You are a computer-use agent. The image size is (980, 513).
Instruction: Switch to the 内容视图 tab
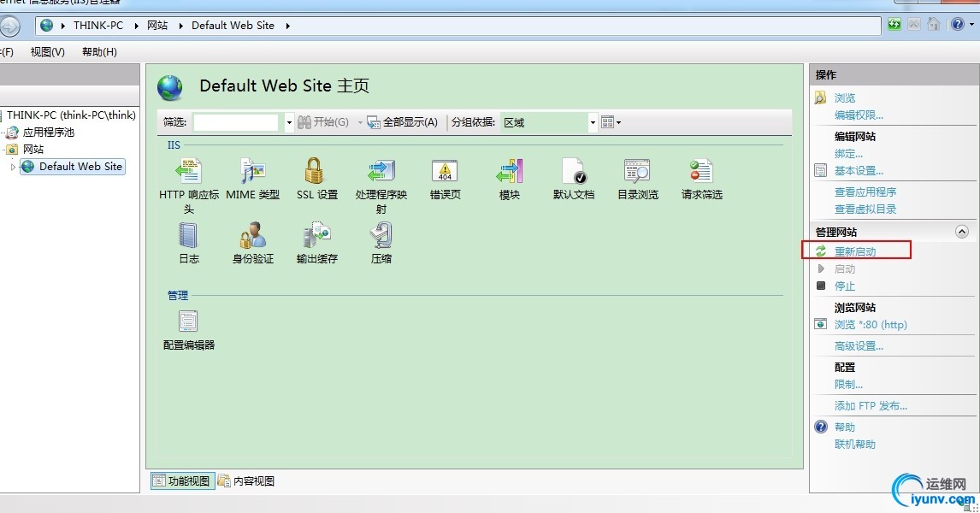point(248,481)
